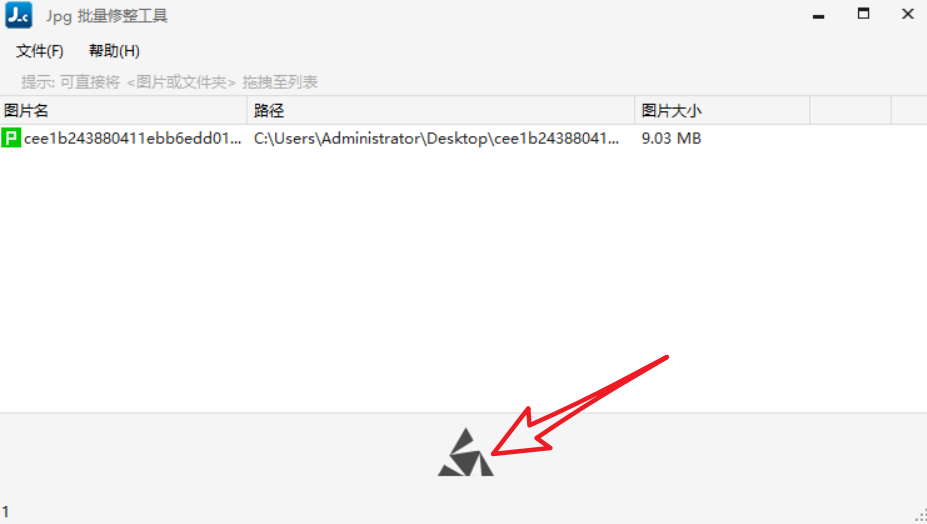Open the 帮助(H) menu
Screen dimensions: 927x524
click(114, 51)
